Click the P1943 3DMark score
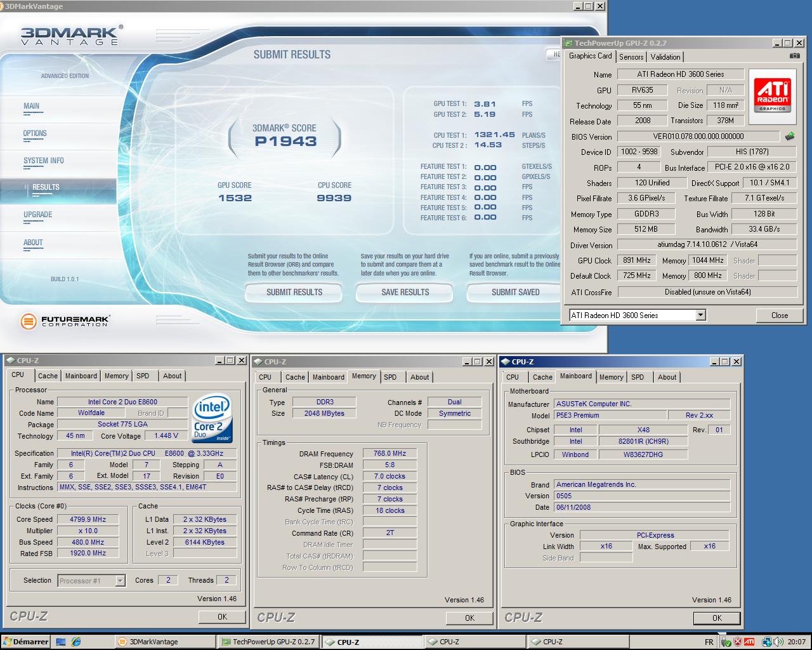812x650 pixels. [285, 142]
